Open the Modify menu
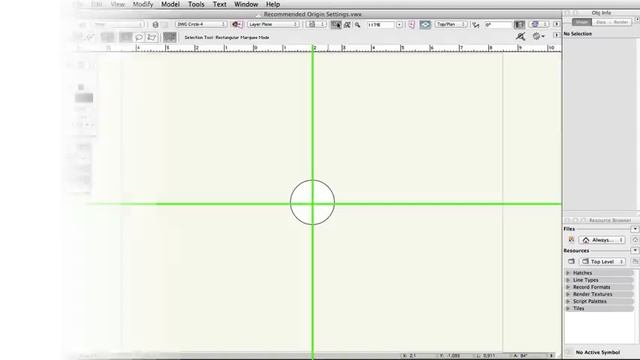640x360 pixels. tap(143, 4)
